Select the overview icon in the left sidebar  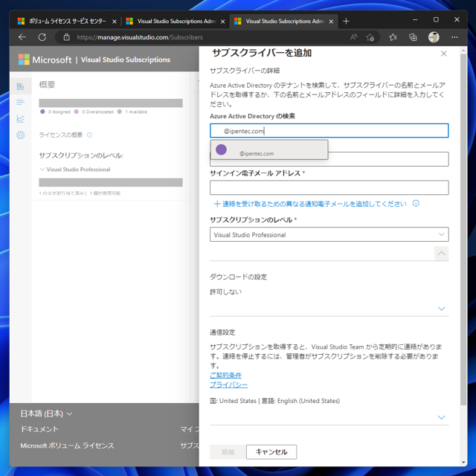pyautogui.click(x=21, y=86)
